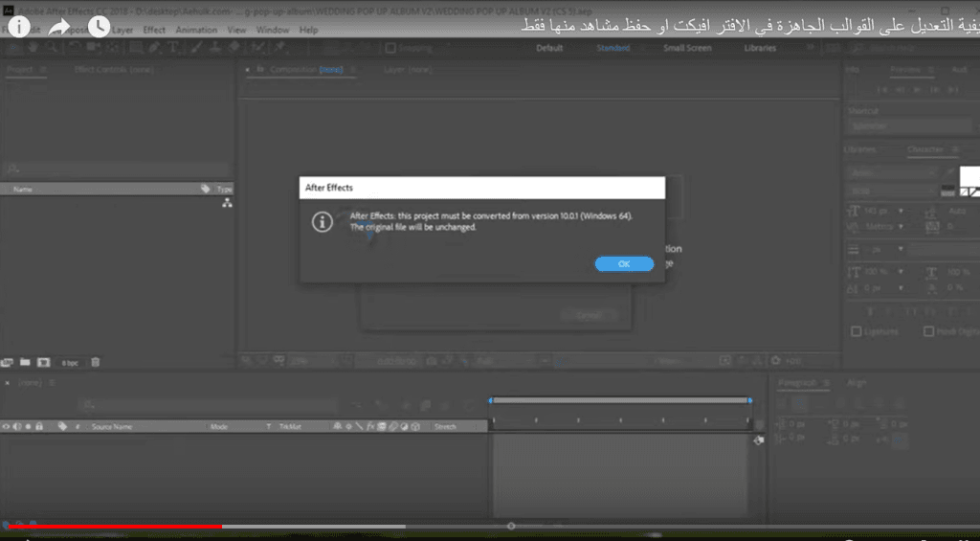Select the Eraser tool in toolbar
The width and height of the screenshot is (980, 541).
[234, 47]
